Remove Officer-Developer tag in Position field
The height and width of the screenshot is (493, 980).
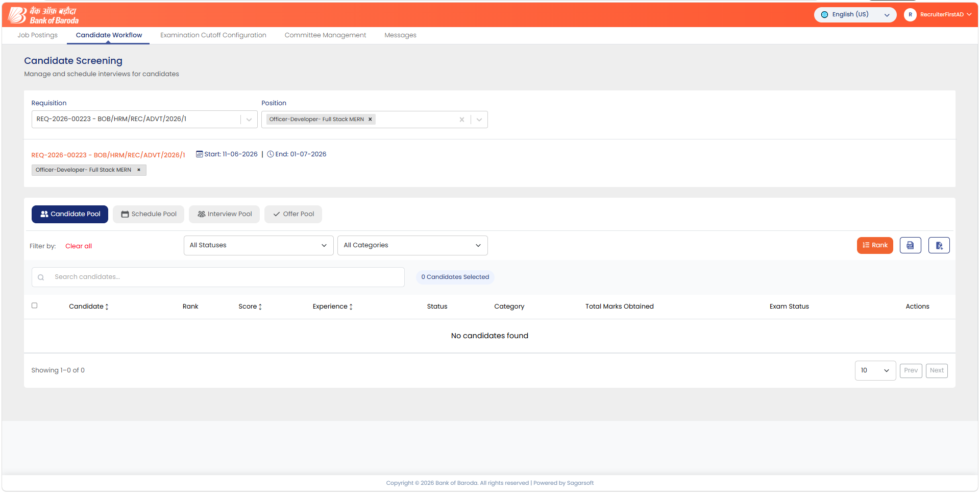pos(370,120)
